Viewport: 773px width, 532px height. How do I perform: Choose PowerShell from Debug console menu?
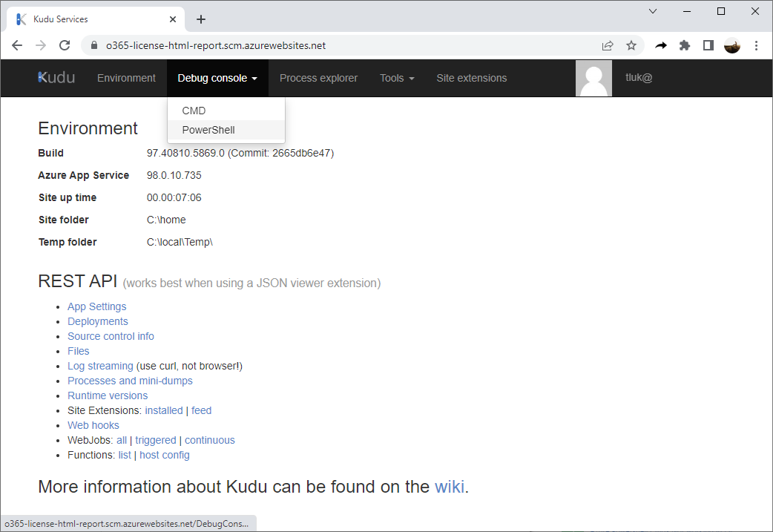[x=226, y=130]
